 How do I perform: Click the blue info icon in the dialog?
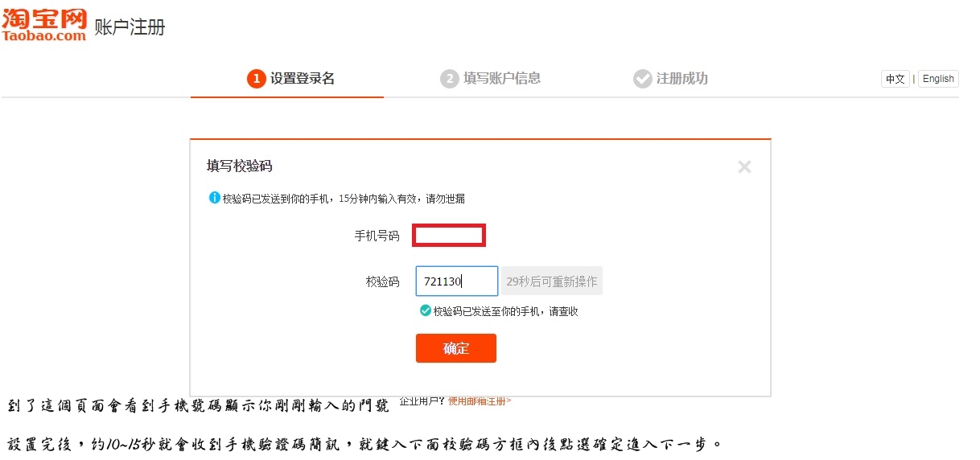215,197
